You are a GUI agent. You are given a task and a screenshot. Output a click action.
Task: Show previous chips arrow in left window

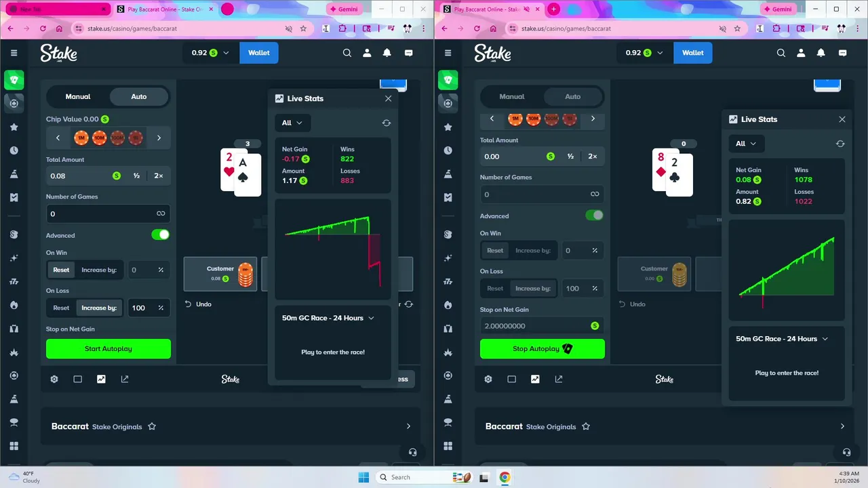[x=58, y=138]
